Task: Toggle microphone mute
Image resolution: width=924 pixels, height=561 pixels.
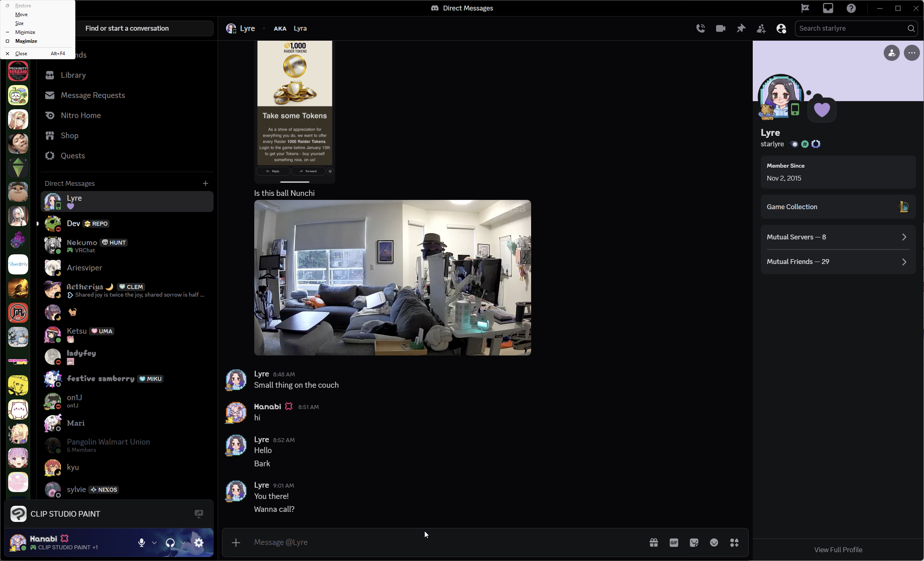Action: 141,542
